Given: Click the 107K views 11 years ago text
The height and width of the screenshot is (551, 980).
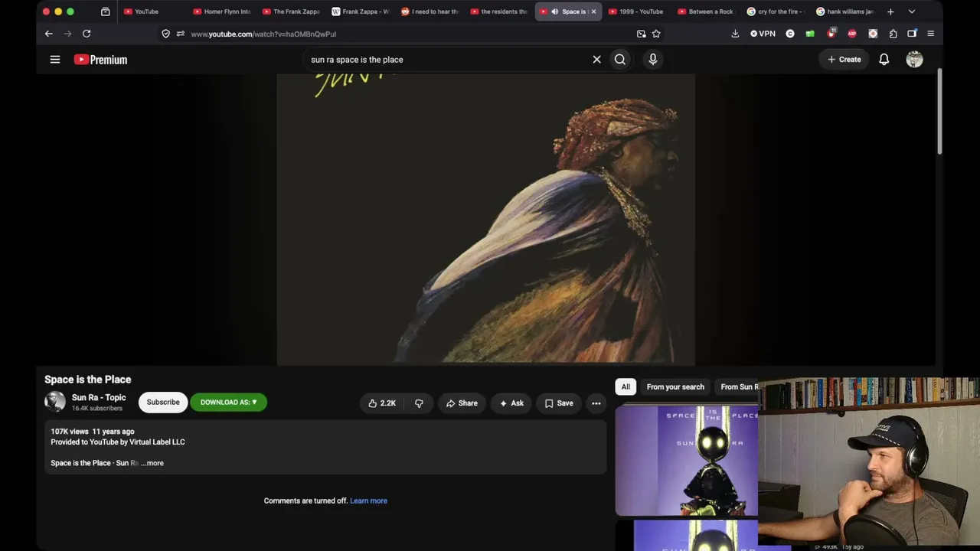Looking at the screenshot, I should 93,432.
